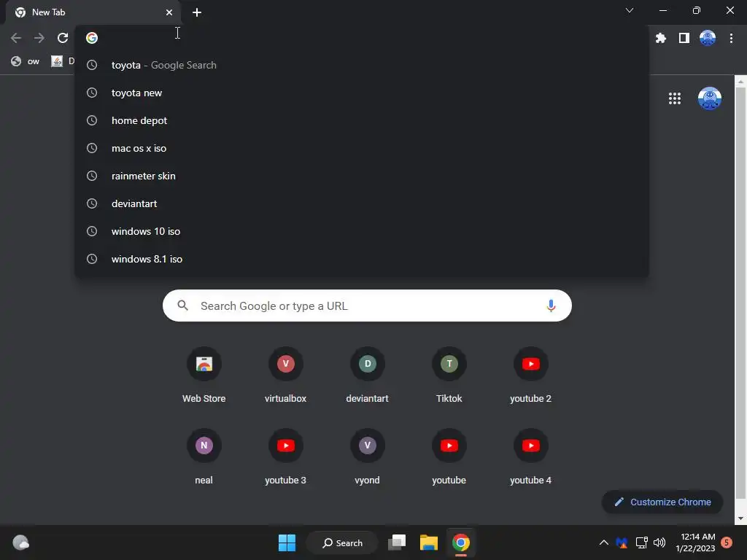
Task: Open the youtube 3 shortcut
Action: [x=285, y=458]
